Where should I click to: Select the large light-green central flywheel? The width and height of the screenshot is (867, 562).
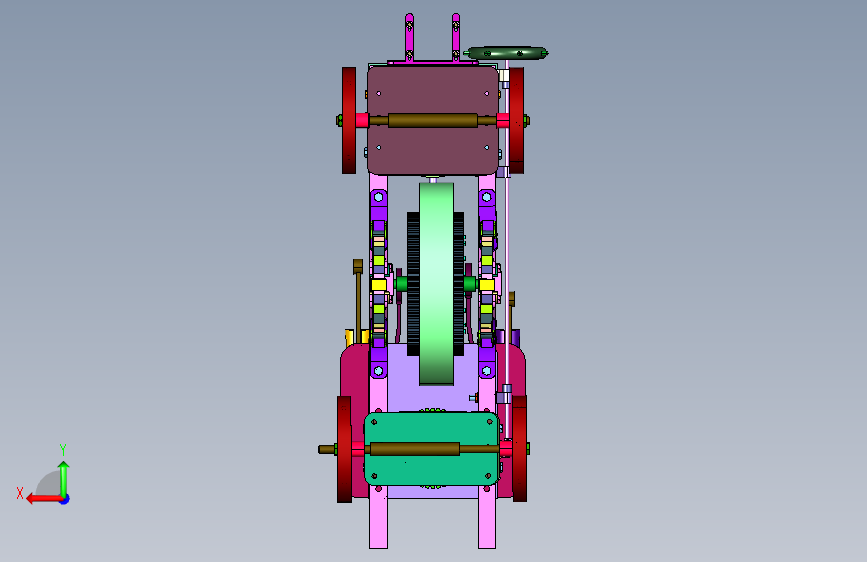[436, 284]
